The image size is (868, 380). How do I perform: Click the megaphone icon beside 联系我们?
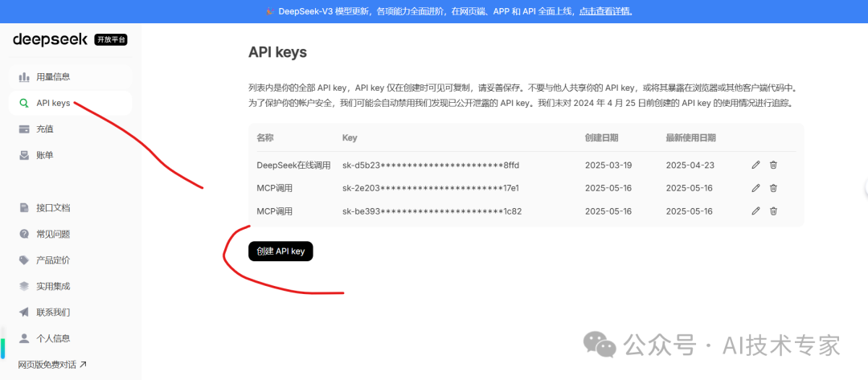(x=24, y=312)
